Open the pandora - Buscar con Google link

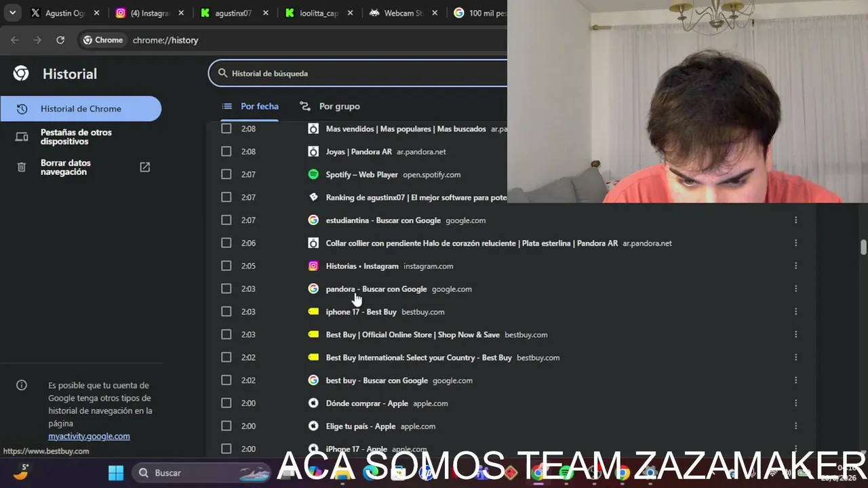tap(376, 289)
